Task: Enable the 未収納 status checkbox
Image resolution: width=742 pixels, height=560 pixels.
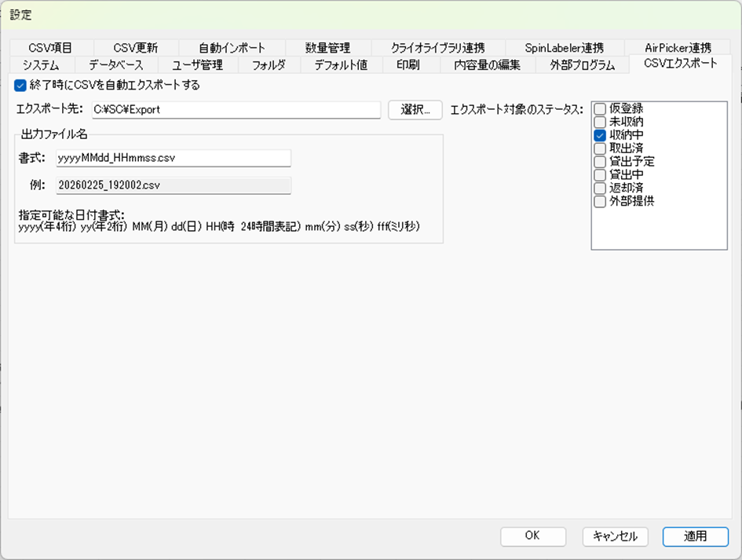Action: pos(600,122)
